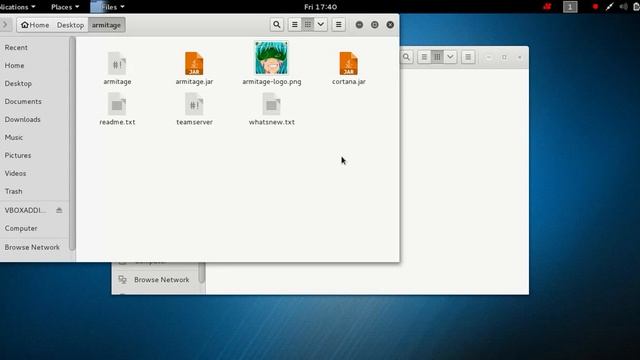Click the pen icon in top bar
640x360 pixels.
pyautogui.click(x=609, y=7)
